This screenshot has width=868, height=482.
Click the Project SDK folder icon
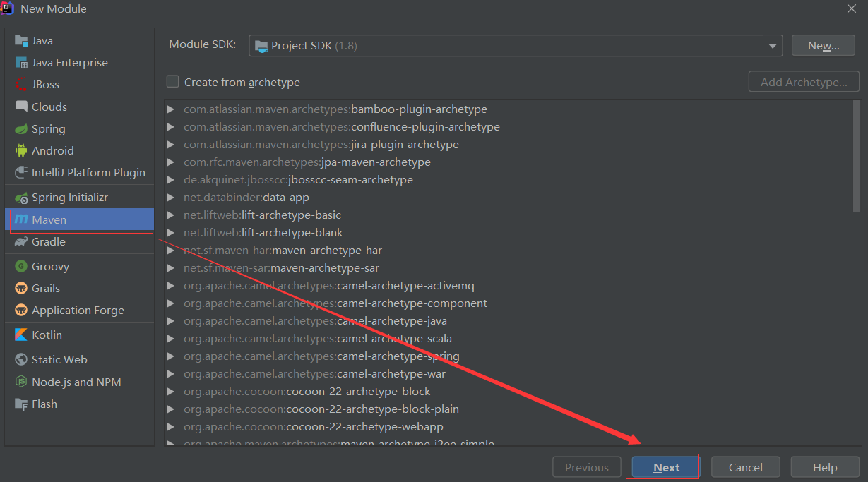[x=261, y=46]
